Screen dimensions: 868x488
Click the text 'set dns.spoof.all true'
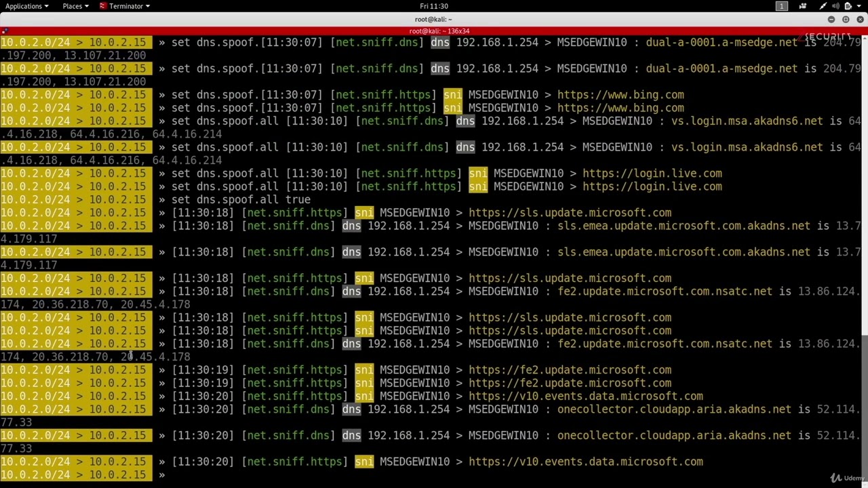point(241,199)
